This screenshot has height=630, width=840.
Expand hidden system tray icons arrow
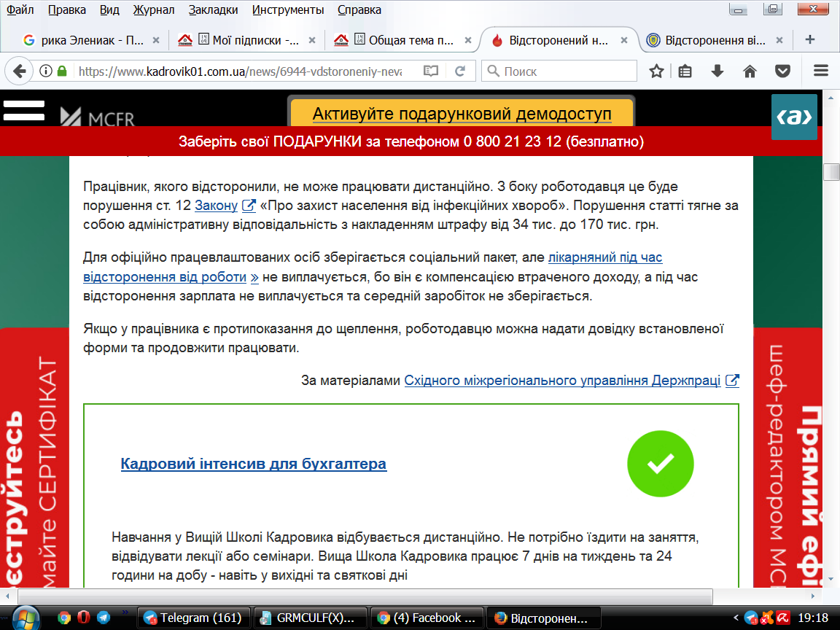736,618
